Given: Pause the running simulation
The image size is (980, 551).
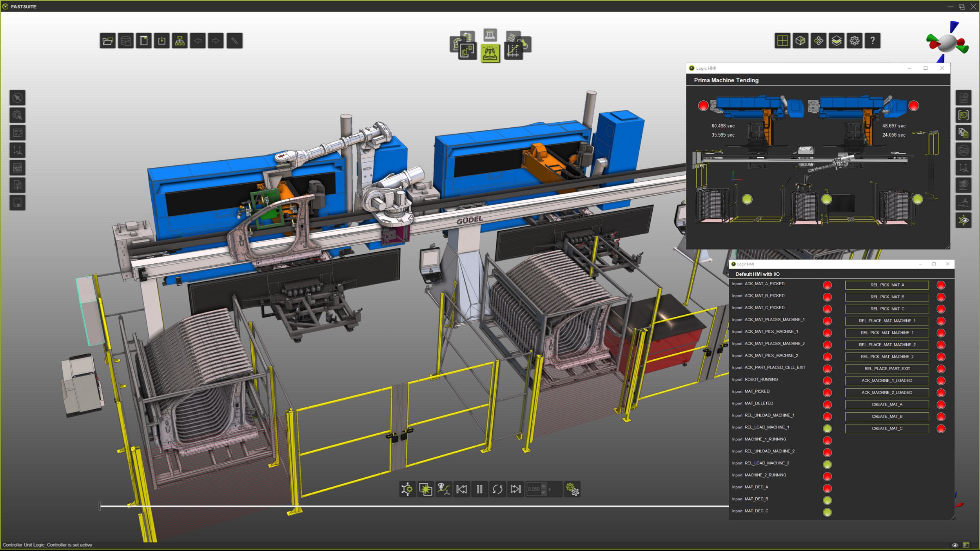Looking at the screenshot, I should [480, 489].
